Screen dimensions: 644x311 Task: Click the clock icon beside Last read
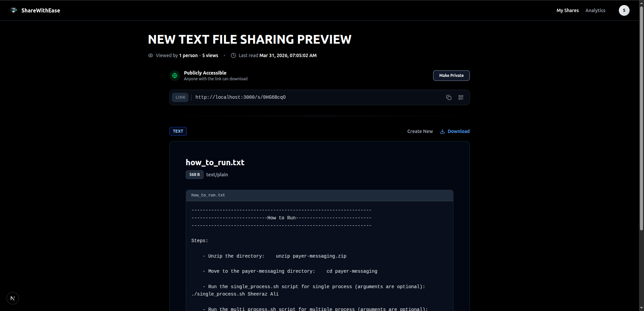233,55
